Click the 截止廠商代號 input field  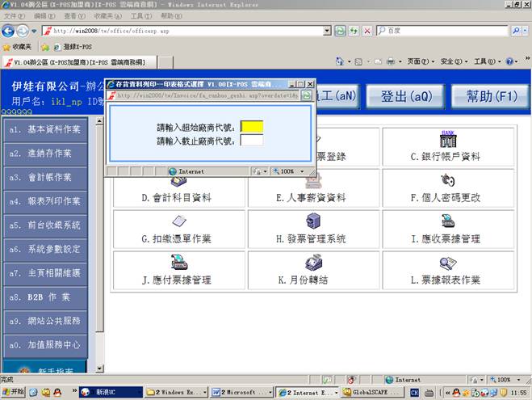tap(252, 140)
